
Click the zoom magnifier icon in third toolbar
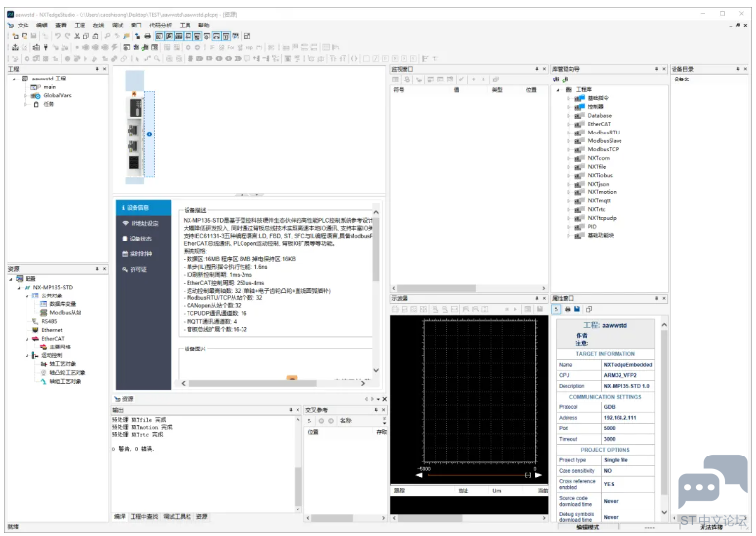pyautogui.click(x=157, y=58)
